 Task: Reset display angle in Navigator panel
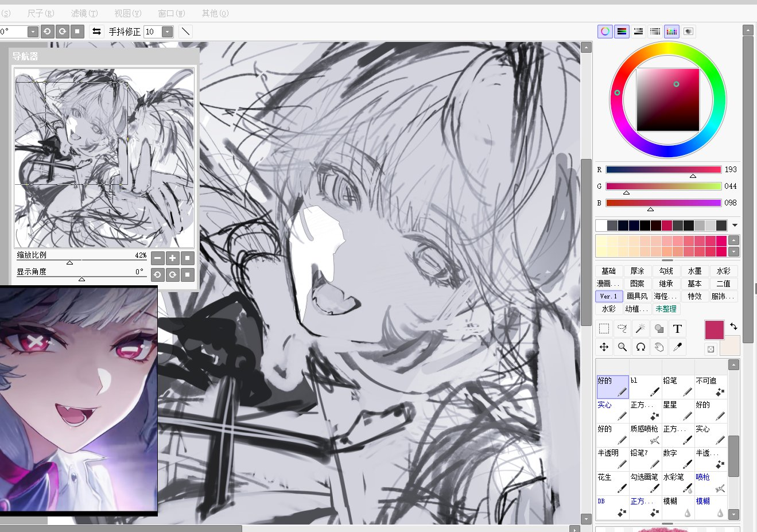[187, 275]
